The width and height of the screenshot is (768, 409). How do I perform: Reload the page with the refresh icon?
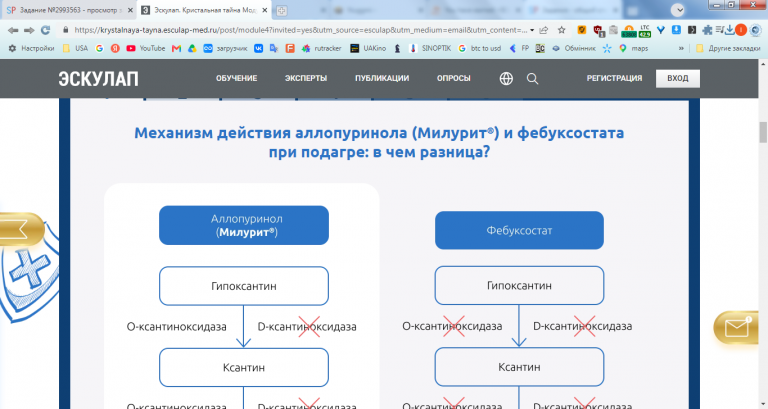tap(46, 30)
